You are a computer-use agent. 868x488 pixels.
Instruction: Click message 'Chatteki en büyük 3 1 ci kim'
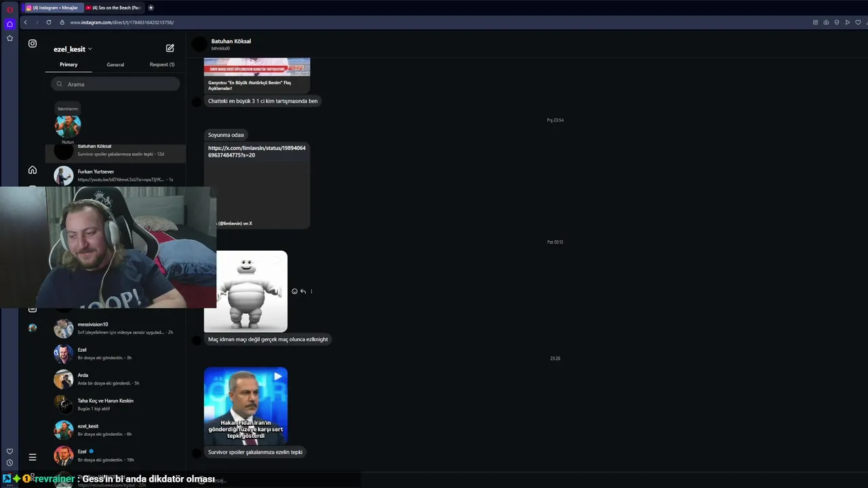tap(262, 101)
